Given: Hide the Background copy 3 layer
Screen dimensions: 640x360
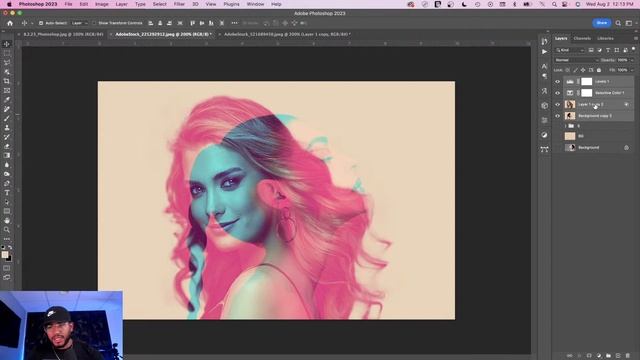Looking at the screenshot, I should [558, 116].
